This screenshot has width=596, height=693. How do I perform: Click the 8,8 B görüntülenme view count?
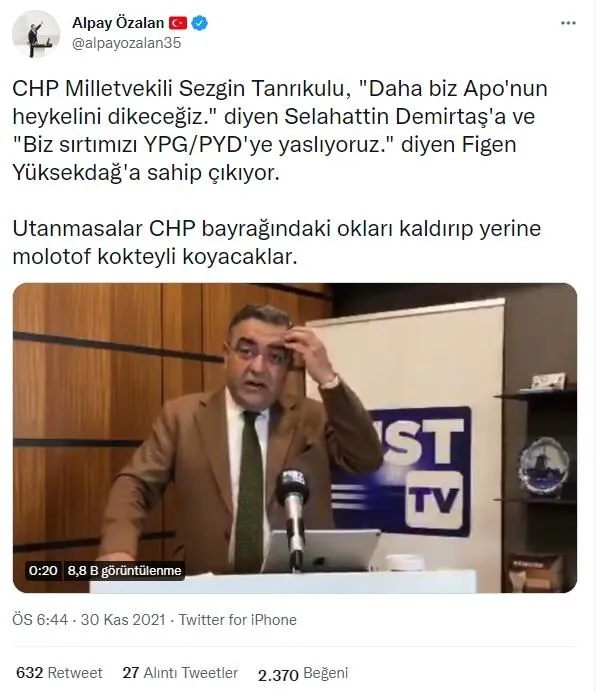(124, 571)
